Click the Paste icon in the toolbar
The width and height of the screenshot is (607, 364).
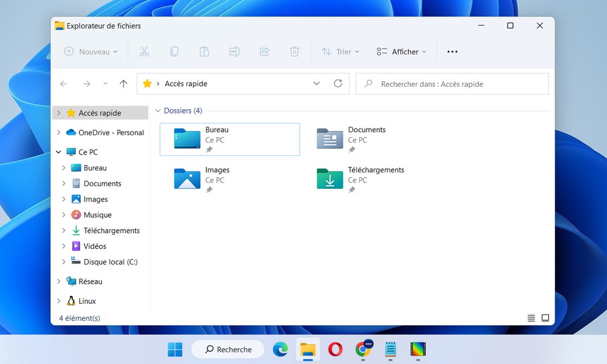click(204, 52)
